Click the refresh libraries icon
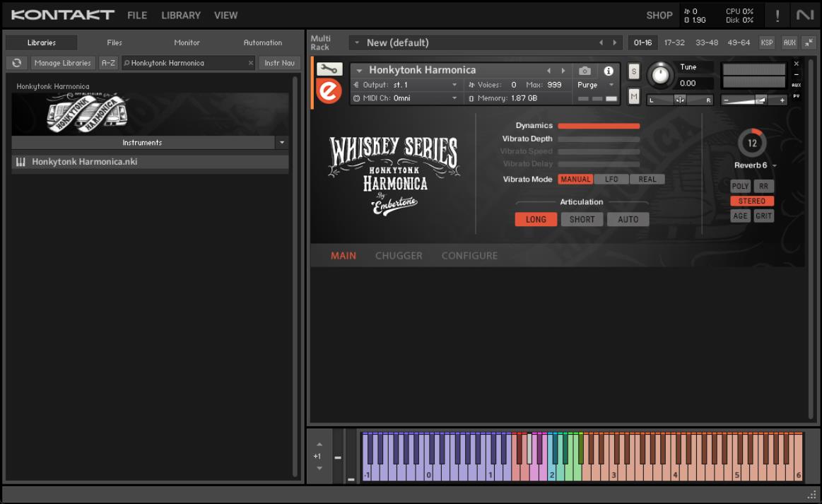The width and height of the screenshot is (822, 504). pyautogui.click(x=16, y=63)
